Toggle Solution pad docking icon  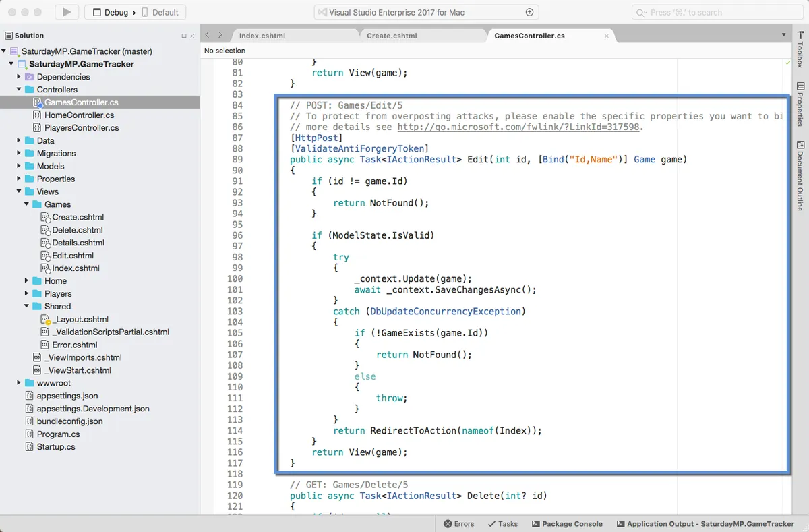click(x=184, y=36)
